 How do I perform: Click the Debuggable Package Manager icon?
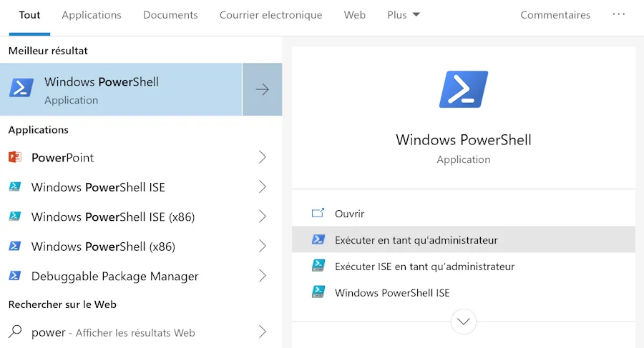click(15, 275)
